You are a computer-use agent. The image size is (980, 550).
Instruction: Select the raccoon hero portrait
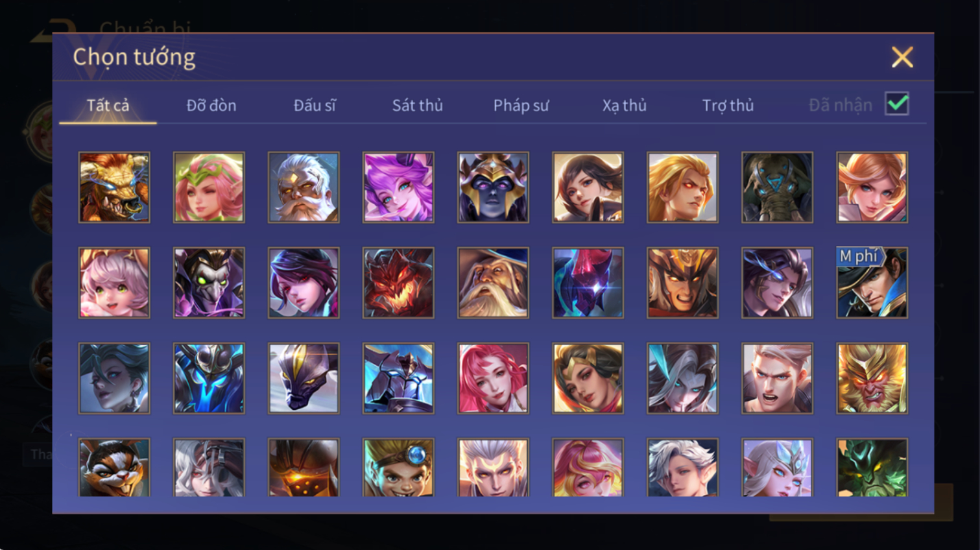click(114, 468)
